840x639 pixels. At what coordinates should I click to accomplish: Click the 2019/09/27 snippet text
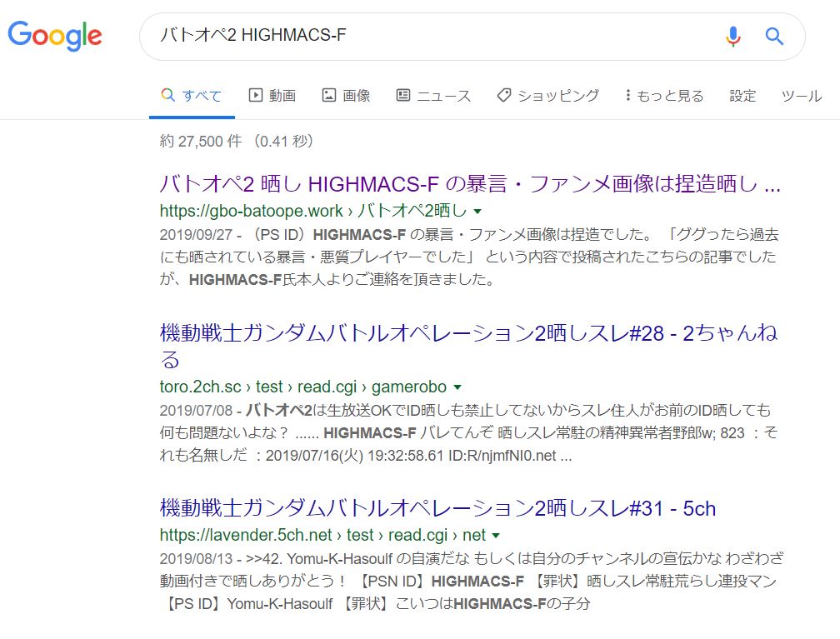468,257
